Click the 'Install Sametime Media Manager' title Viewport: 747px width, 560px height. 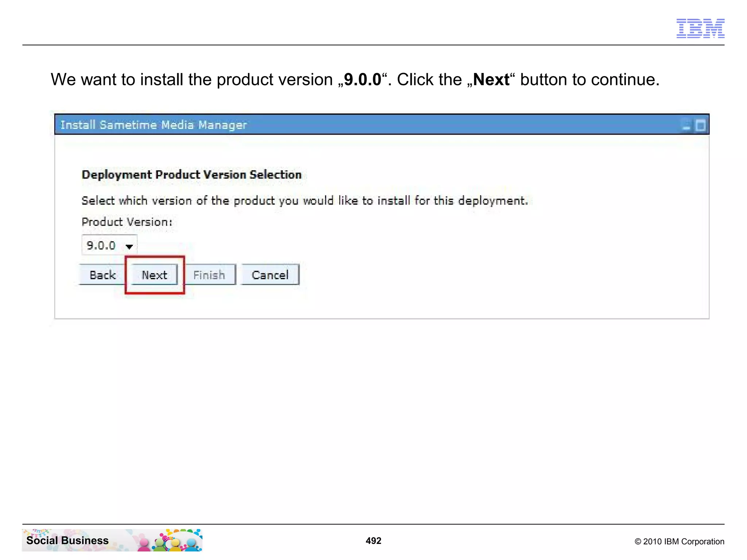tap(154, 125)
